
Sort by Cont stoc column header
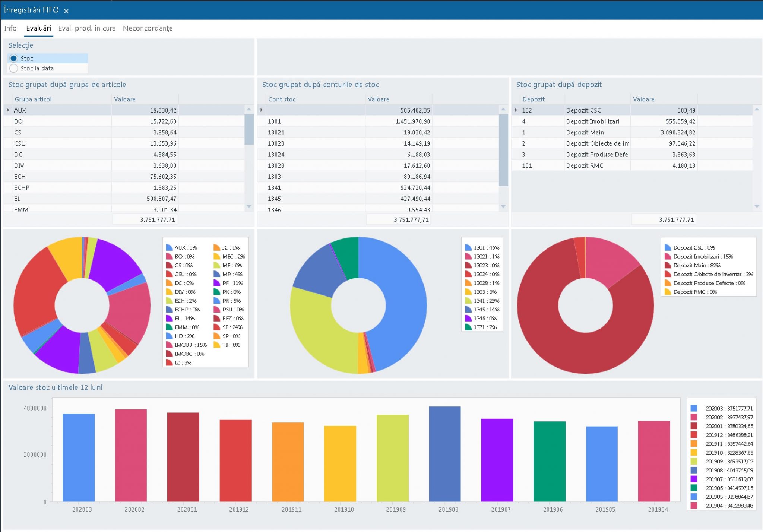pyautogui.click(x=282, y=99)
